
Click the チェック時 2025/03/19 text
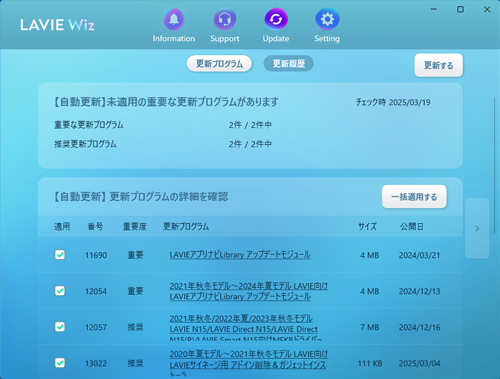point(393,102)
